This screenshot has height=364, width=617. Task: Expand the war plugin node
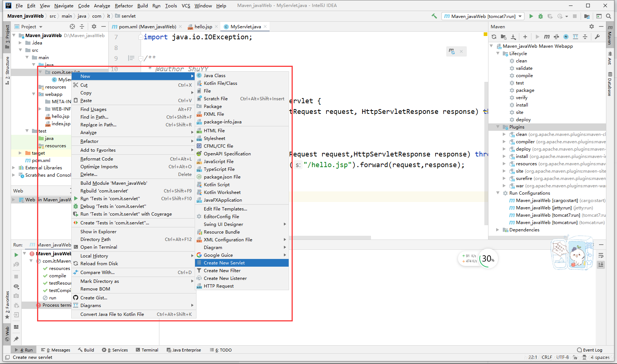coord(504,186)
